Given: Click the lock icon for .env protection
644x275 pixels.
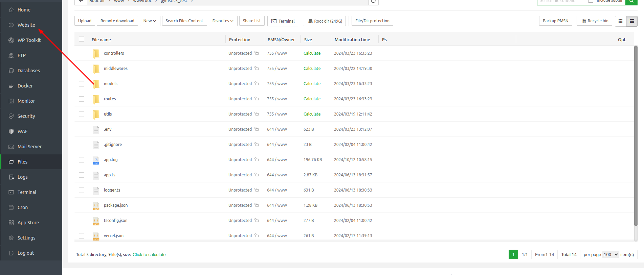Looking at the screenshot, I should tap(257, 129).
